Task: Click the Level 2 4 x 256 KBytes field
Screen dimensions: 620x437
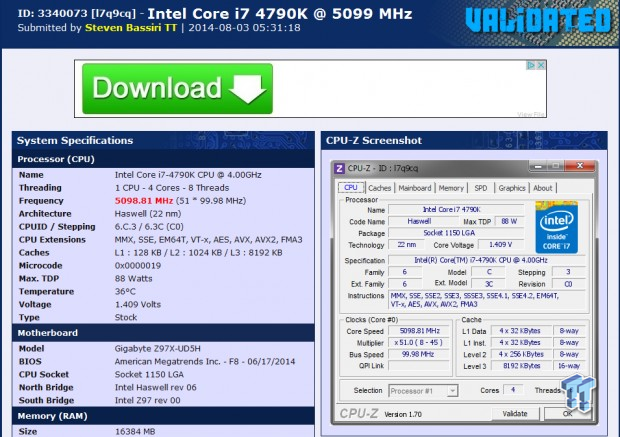Action: [522, 354]
